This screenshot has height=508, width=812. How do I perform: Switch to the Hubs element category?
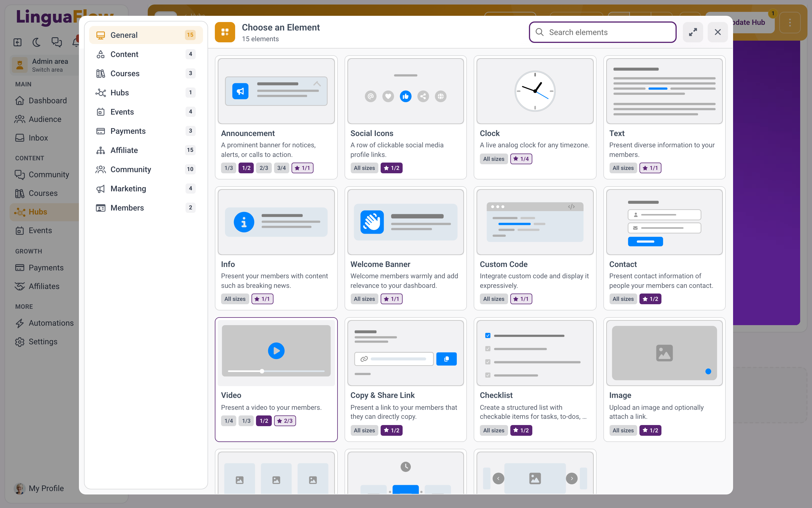coord(146,92)
